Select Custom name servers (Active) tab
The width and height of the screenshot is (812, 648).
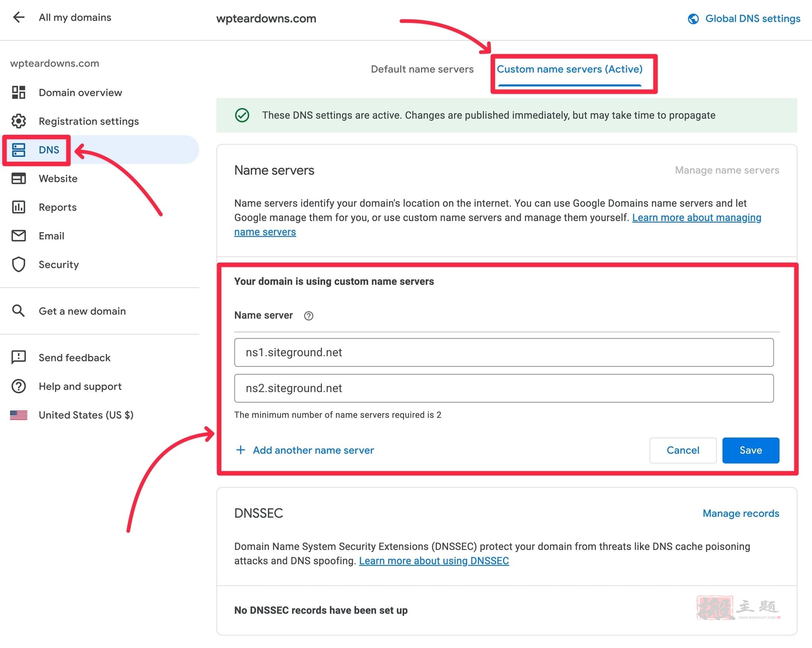[x=570, y=69]
